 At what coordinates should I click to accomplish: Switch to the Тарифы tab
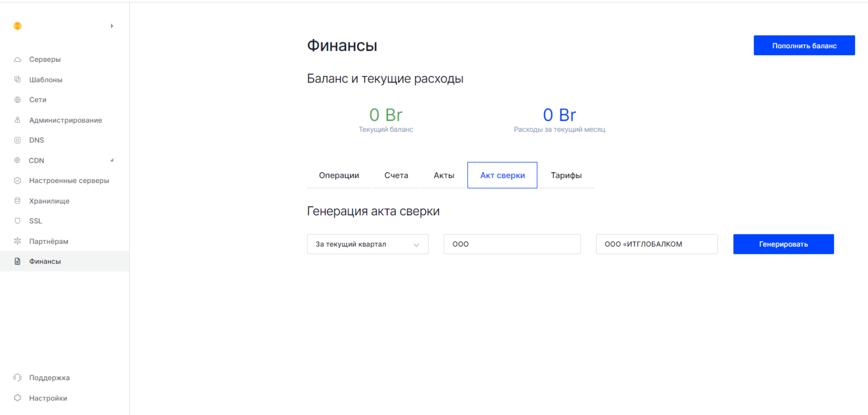(566, 175)
